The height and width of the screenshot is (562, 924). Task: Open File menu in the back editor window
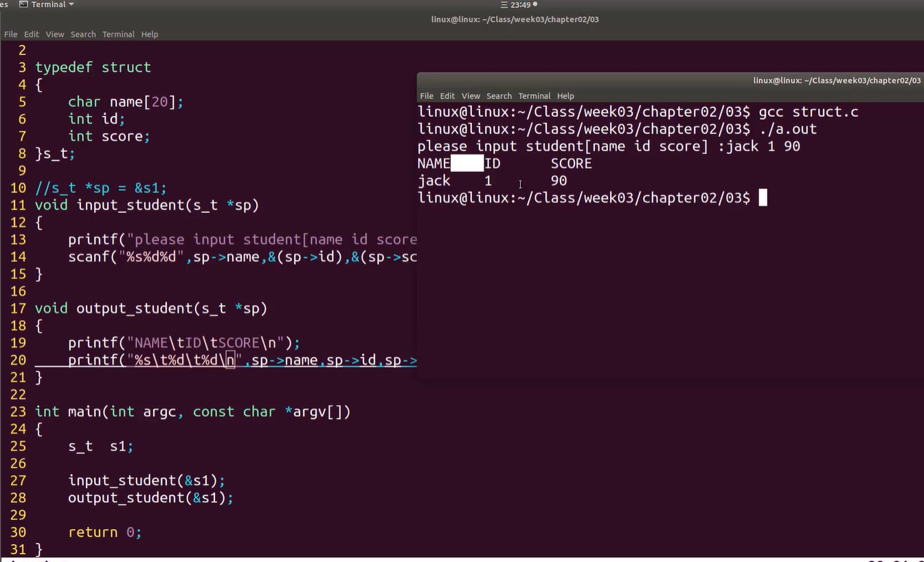tap(11, 34)
